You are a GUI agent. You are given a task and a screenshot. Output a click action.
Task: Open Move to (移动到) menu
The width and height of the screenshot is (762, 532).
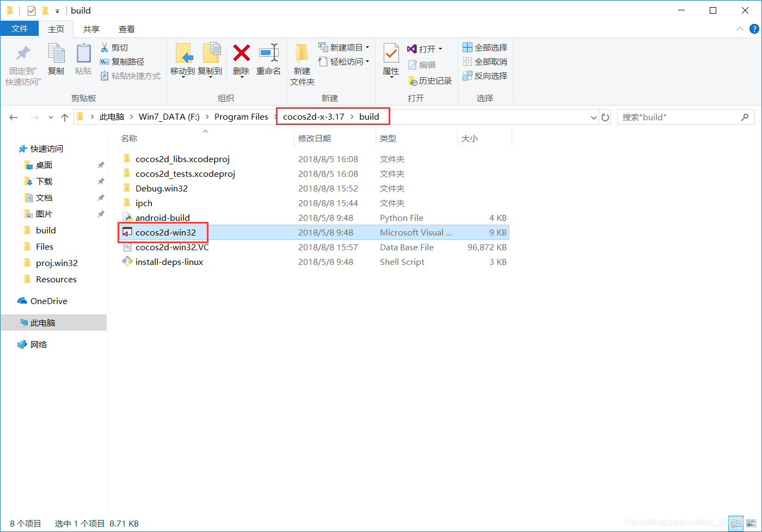(x=183, y=60)
